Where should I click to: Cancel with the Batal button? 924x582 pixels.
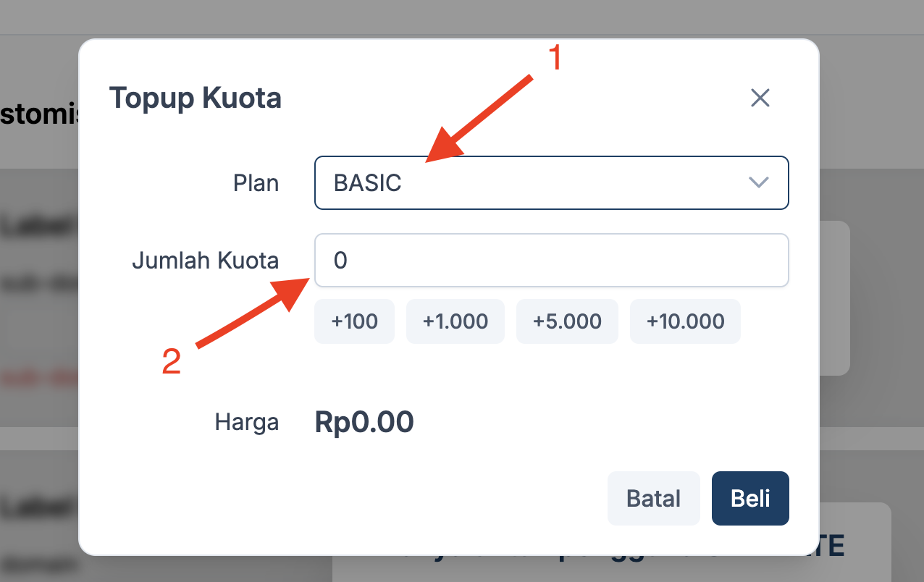coord(653,498)
